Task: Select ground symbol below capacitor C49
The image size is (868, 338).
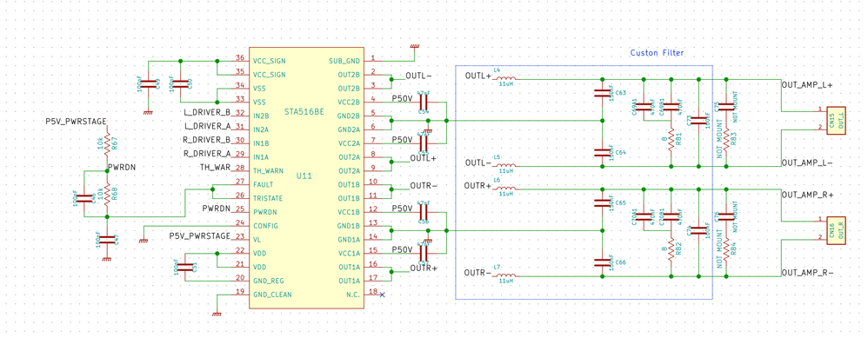Action: 148,112
